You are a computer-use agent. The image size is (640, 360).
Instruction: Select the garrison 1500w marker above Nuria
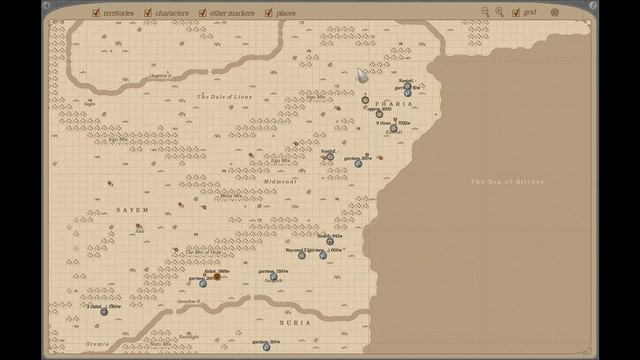click(273, 276)
